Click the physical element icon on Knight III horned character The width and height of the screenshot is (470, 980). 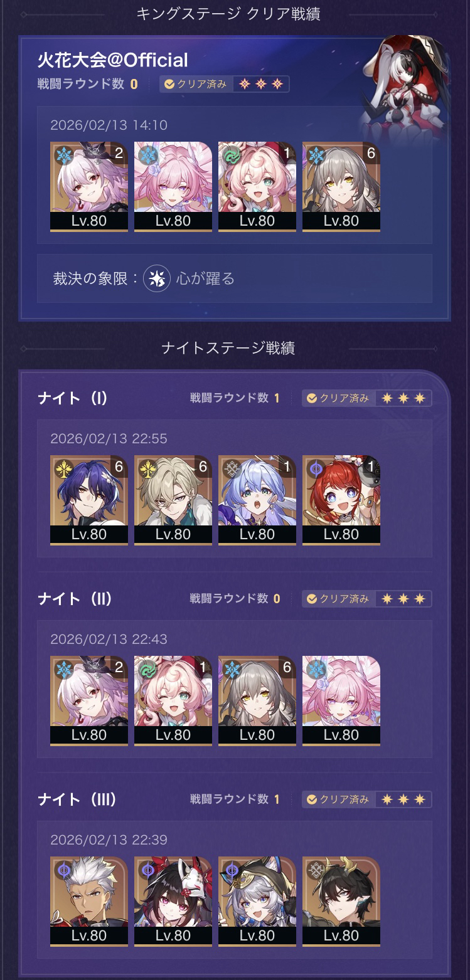click(x=316, y=870)
